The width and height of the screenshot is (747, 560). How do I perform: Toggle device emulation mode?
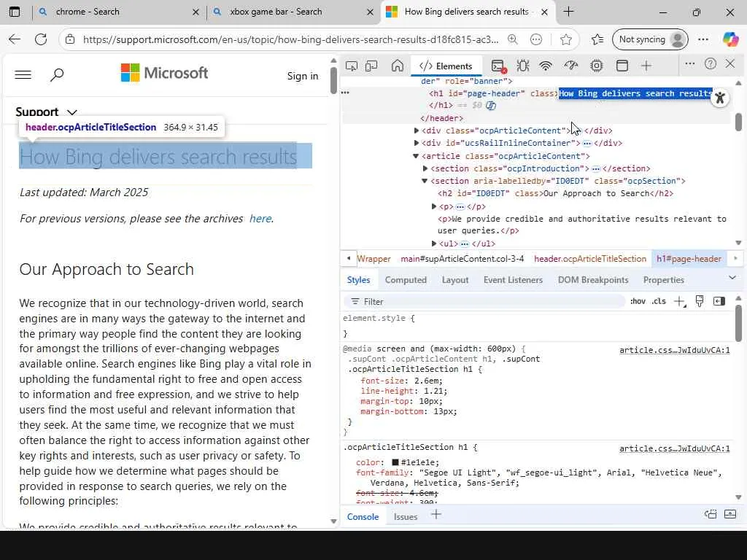coord(371,66)
